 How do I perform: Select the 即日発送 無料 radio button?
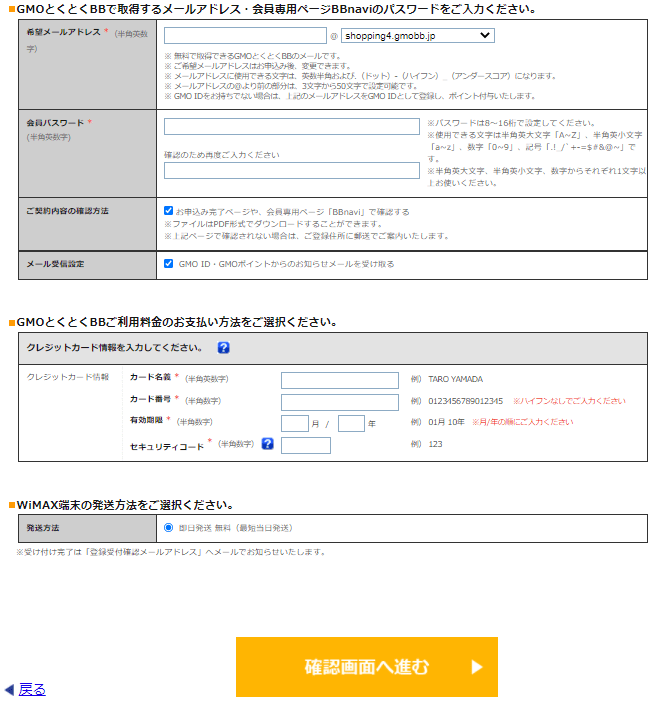[169, 528]
